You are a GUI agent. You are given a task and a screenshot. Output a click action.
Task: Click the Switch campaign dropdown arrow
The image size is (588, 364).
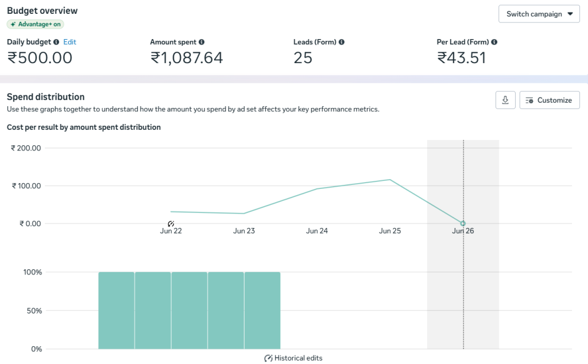tap(570, 14)
